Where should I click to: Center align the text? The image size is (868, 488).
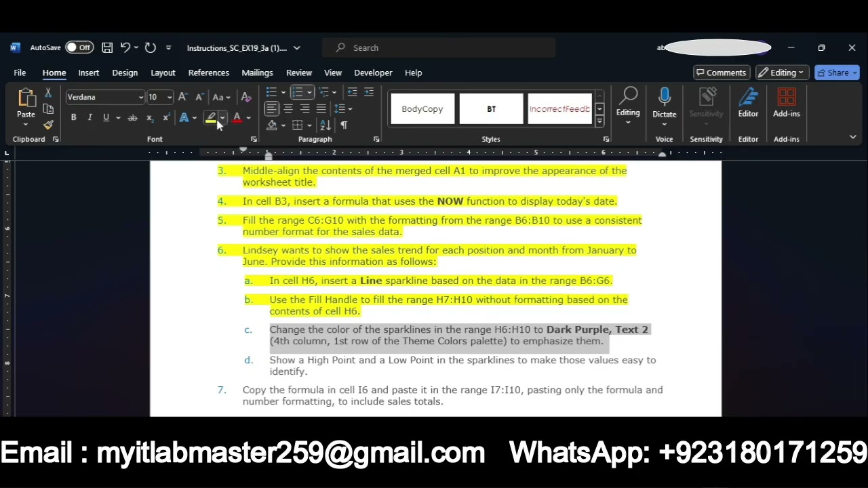point(288,108)
